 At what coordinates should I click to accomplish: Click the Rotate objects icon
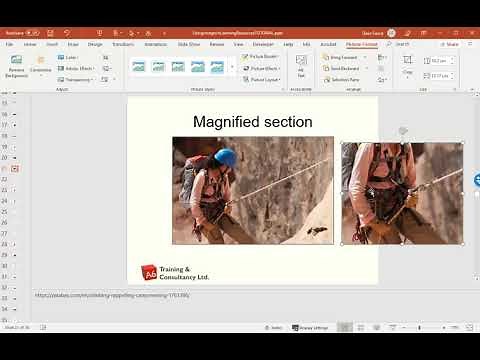382,79
